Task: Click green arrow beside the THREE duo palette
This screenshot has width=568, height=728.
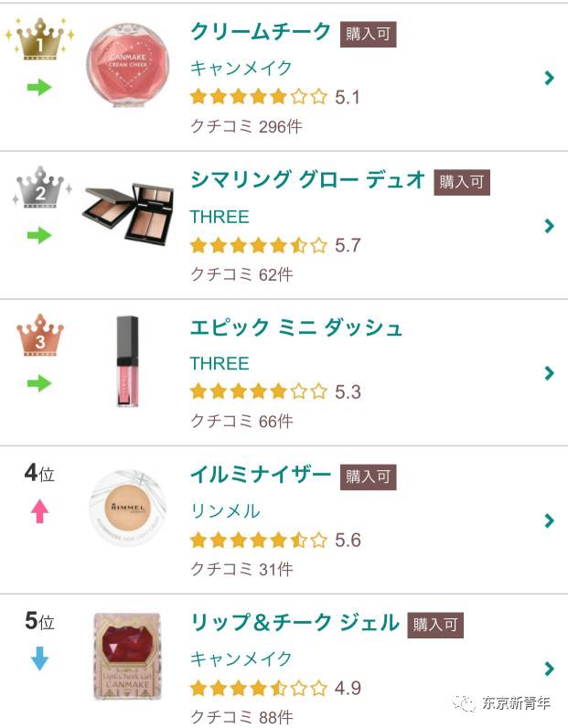Action: point(39,235)
